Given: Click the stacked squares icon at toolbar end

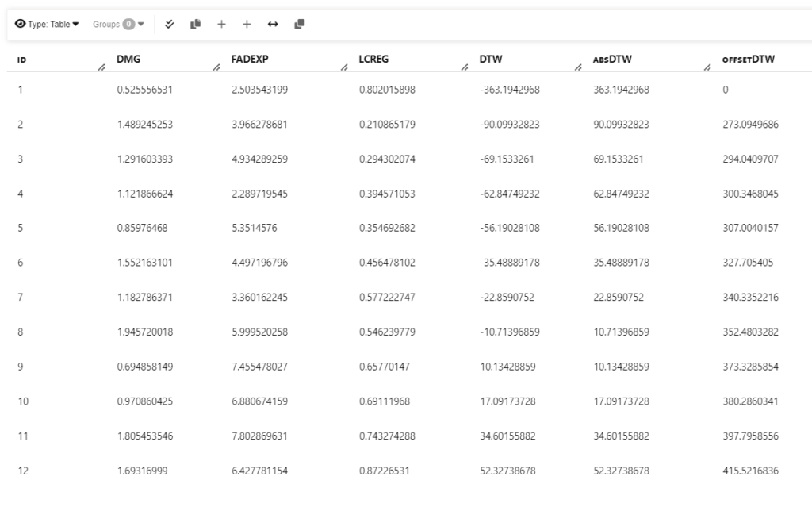Looking at the screenshot, I should [x=299, y=25].
